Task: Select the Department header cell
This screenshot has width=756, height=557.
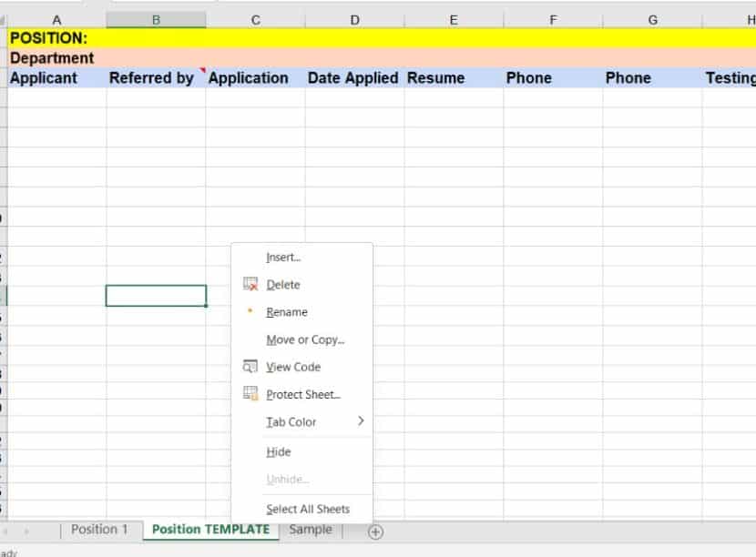Action: (55, 57)
